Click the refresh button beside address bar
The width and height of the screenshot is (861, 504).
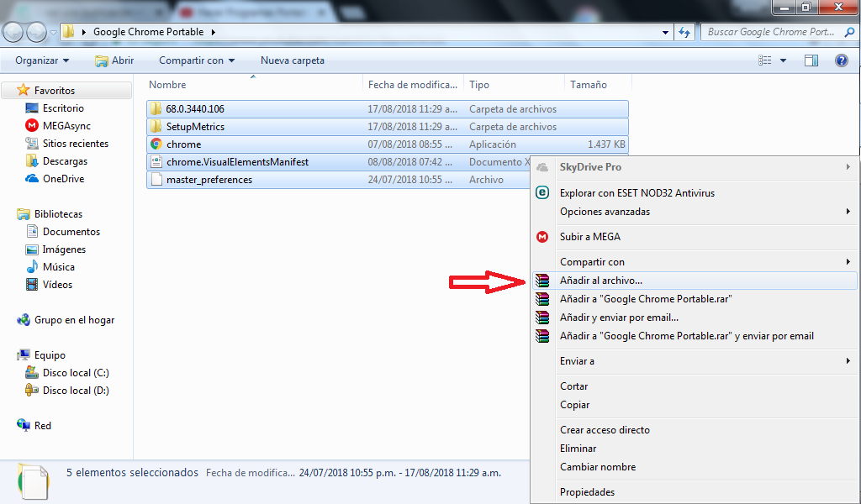(x=684, y=33)
